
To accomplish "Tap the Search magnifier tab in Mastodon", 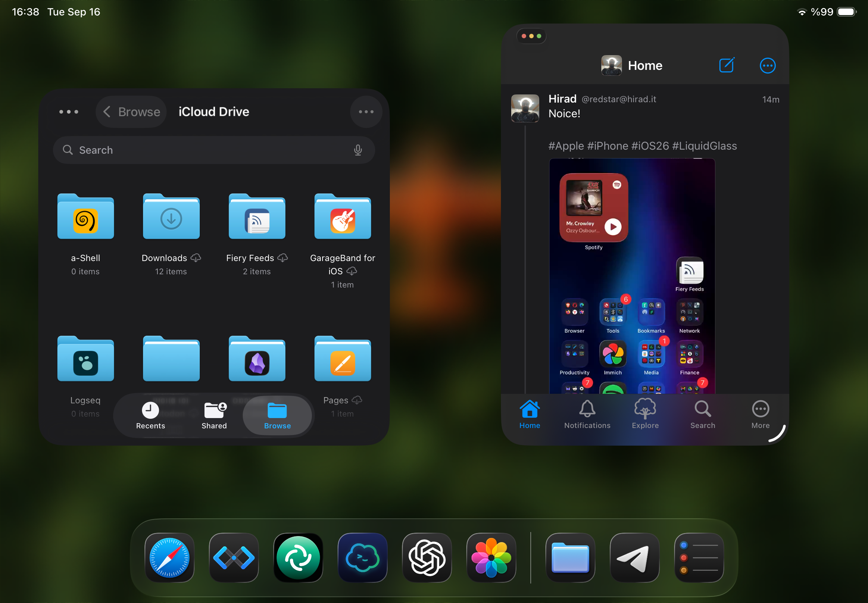I will 702,414.
